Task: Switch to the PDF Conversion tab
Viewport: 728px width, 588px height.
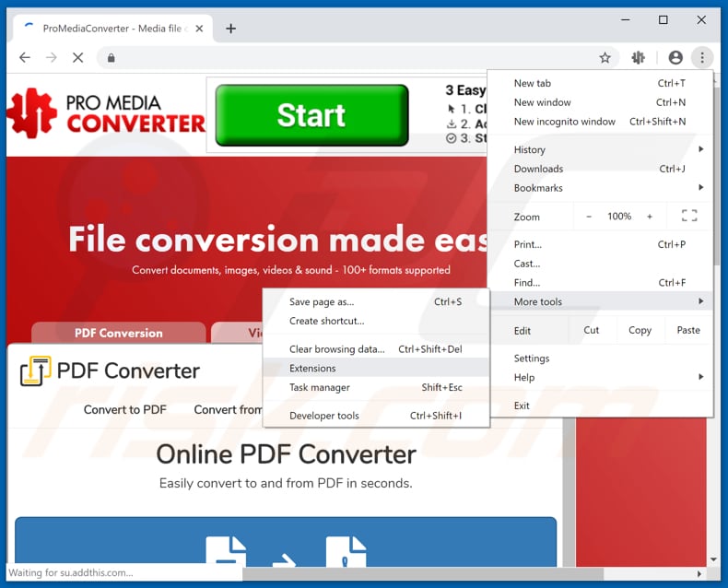Action: click(118, 333)
